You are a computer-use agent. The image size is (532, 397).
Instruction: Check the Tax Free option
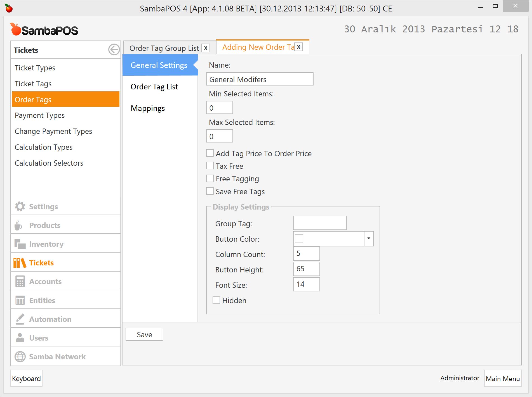click(210, 166)
